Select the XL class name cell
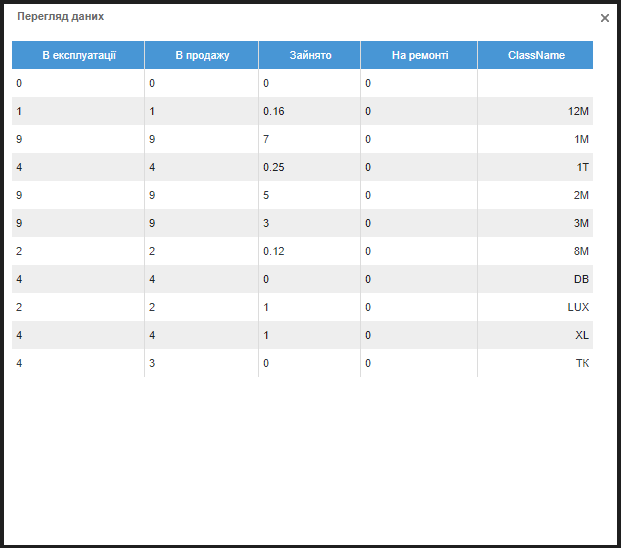This screenshot has width=621, height=548. tap(581, 335)
